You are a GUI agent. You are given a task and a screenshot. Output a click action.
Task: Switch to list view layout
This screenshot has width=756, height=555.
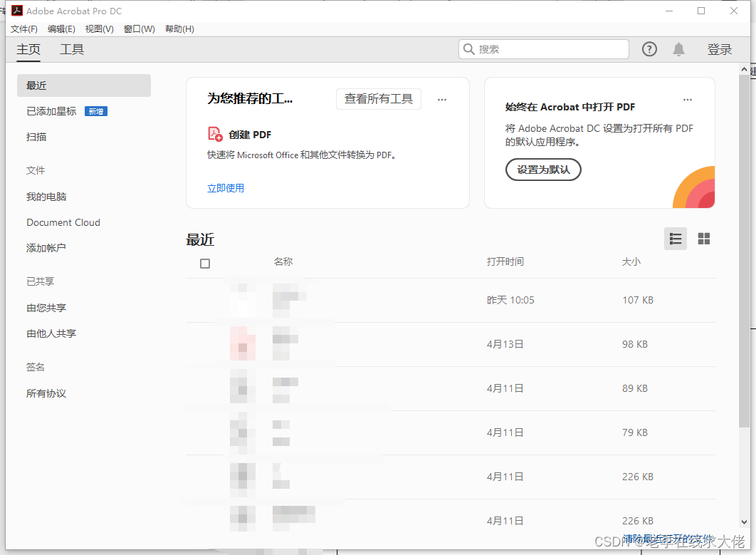click(x=675, y=239)
